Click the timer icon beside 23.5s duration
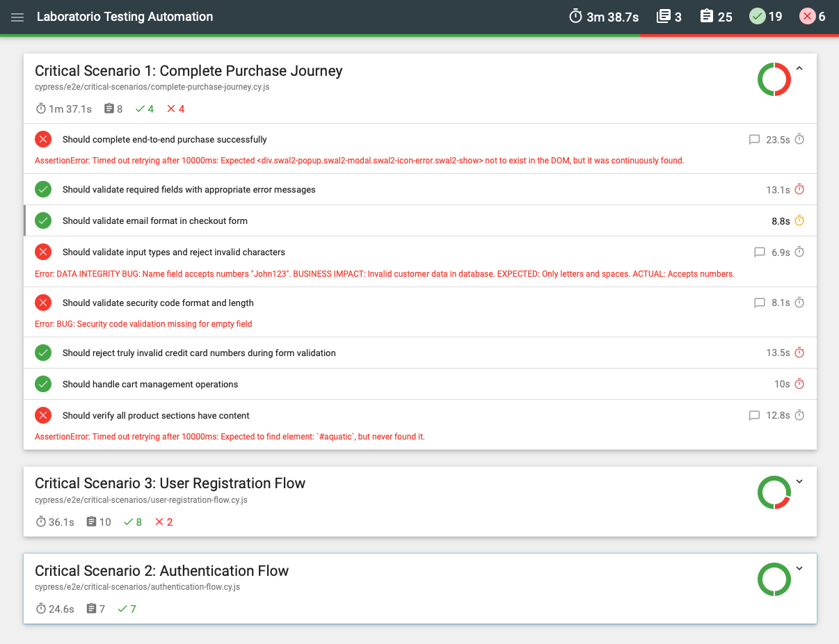The width and height of the screenshot is (839, 644). click(x=799, y=139)
